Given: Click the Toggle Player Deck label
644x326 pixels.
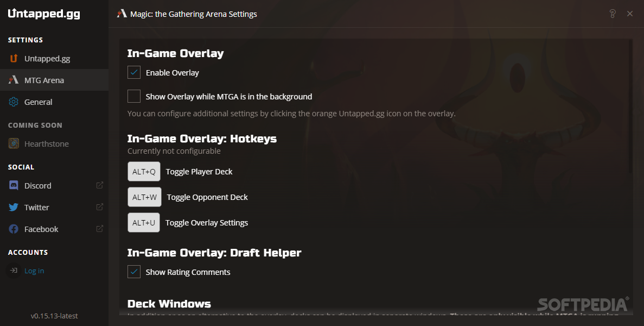Looking at the screenshot, I should click(x=199, y=172).
